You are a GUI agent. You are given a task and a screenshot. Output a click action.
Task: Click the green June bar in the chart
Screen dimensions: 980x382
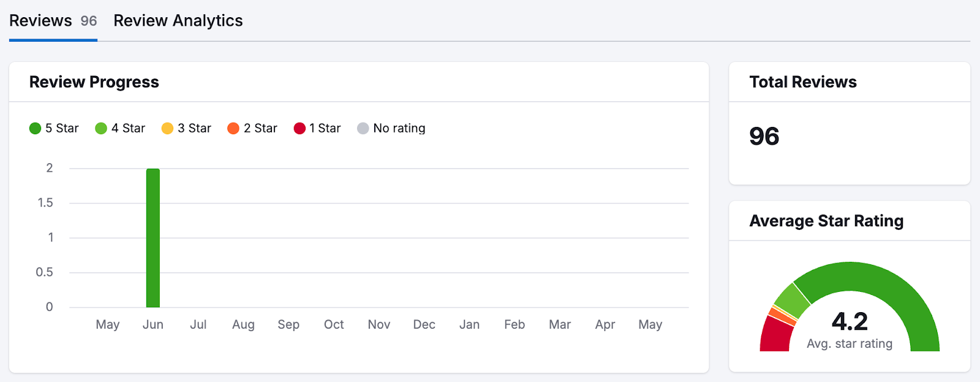153,237
